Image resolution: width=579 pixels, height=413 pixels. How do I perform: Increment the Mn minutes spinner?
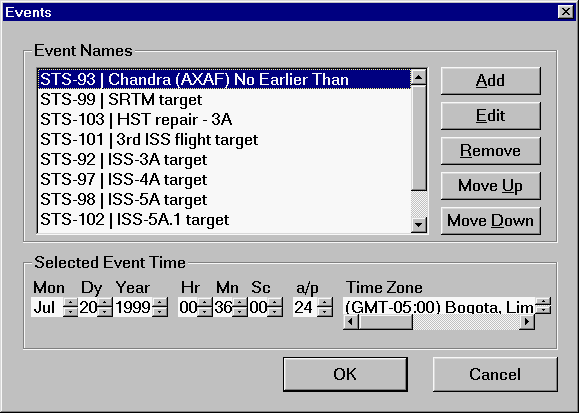point(240,303)
